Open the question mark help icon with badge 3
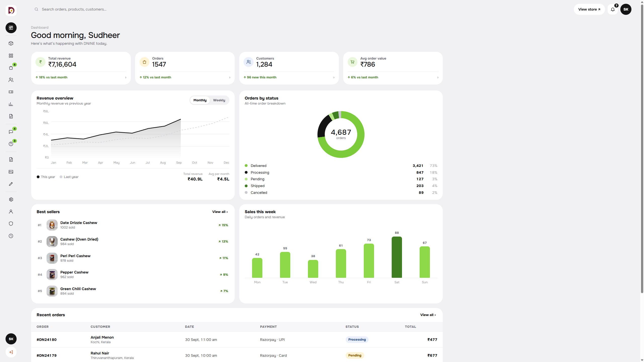 point(11,144)
